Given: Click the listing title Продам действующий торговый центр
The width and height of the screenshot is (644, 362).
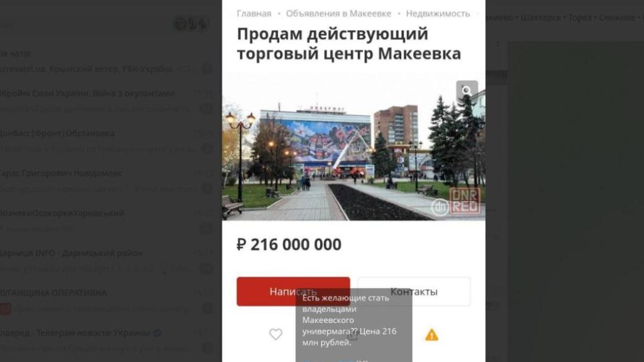Looking at the screenshot, I should pos(349,43).
